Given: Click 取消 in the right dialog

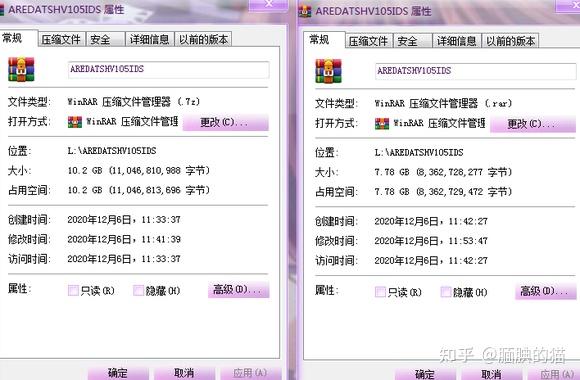Looking at the screenshot, I should pyautogui.click(x=491, y=374).
